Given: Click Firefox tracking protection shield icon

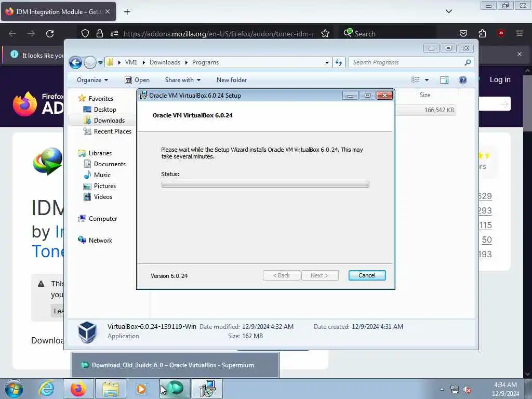Looking at the screenshot, I should coord(85,33).
